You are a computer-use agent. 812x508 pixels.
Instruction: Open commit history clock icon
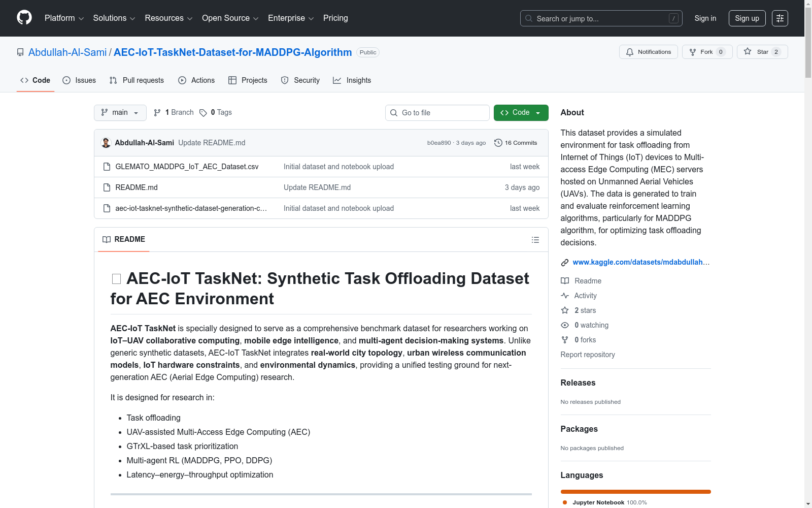[x=498, y=143]
